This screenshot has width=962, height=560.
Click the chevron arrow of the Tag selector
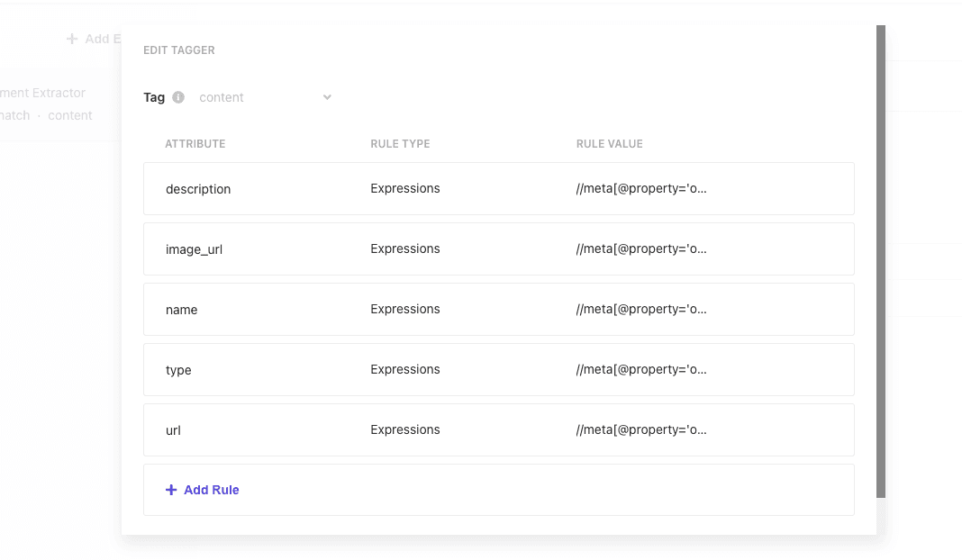point(327,97)
